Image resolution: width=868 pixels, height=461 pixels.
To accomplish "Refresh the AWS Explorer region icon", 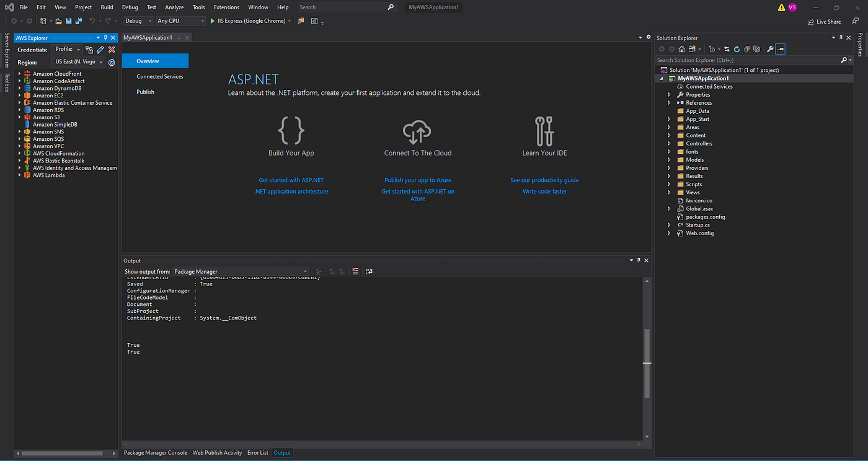I will coord(112,63).
